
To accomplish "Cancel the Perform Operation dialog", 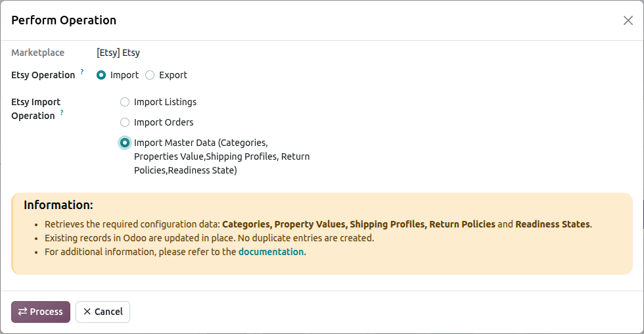I will pyautogui.click(x=103, y=312).
